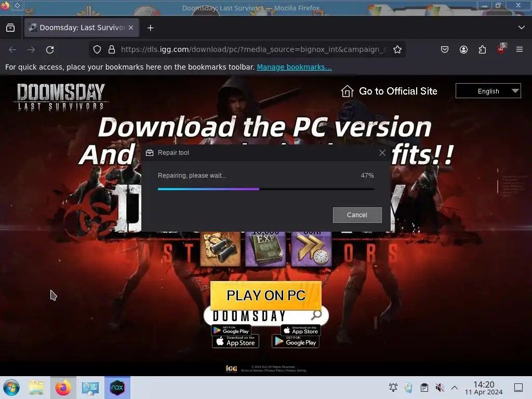Open Manage bookmarks link

pos(294,67)
